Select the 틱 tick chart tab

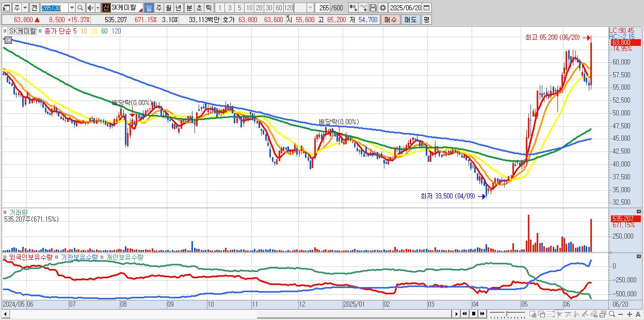208,8
